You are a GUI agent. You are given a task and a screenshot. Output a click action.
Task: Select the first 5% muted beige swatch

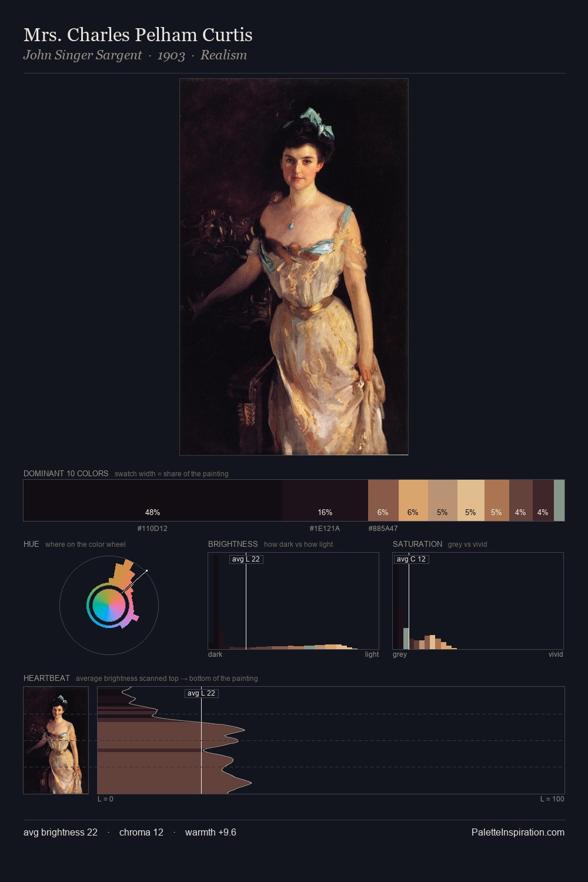click(442, 500)
